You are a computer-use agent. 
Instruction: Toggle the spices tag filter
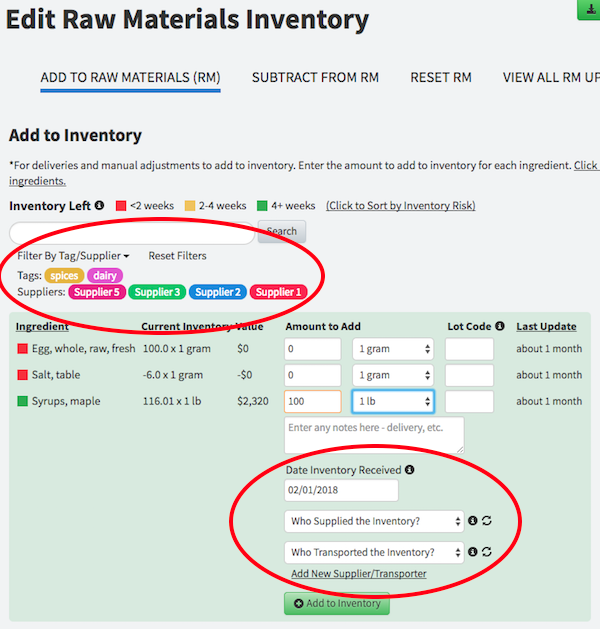[64, 276]
